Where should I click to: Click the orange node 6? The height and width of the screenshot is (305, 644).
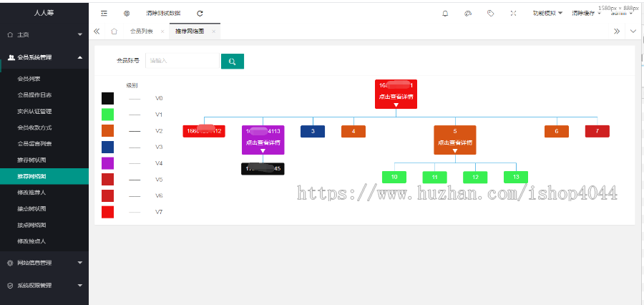click(557, 131)
